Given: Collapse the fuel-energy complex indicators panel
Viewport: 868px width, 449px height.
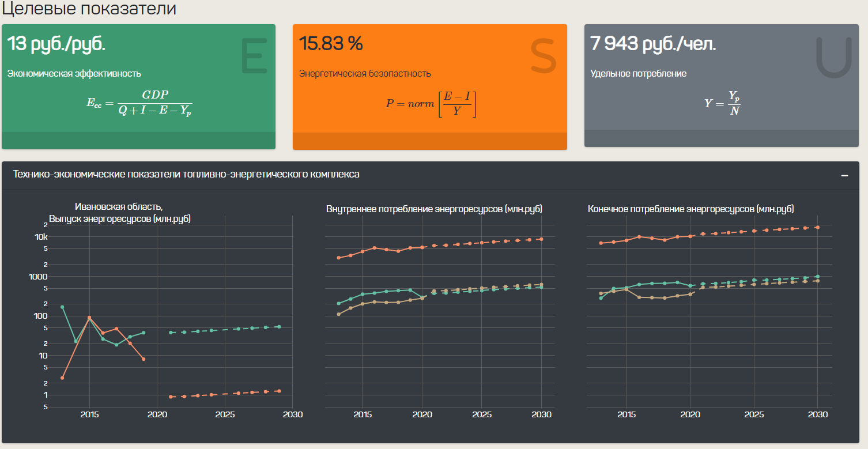Looking at the screenshot, I should [x=844, y=175].
